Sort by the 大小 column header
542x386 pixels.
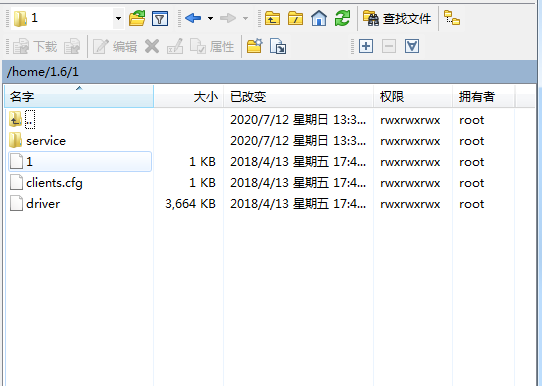coord(189,96)
